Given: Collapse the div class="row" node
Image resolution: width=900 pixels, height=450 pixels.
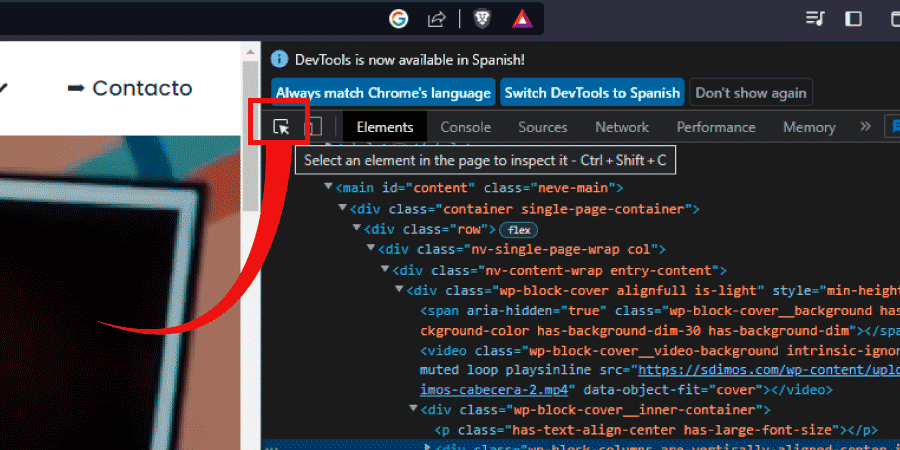Looking at the screenshot, I should [x=357, y=228].
